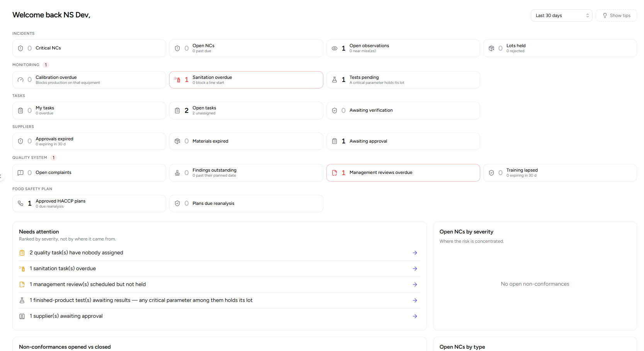
Task: Click the stamp icon on Findings outstanding
Action: coord(177,173)
